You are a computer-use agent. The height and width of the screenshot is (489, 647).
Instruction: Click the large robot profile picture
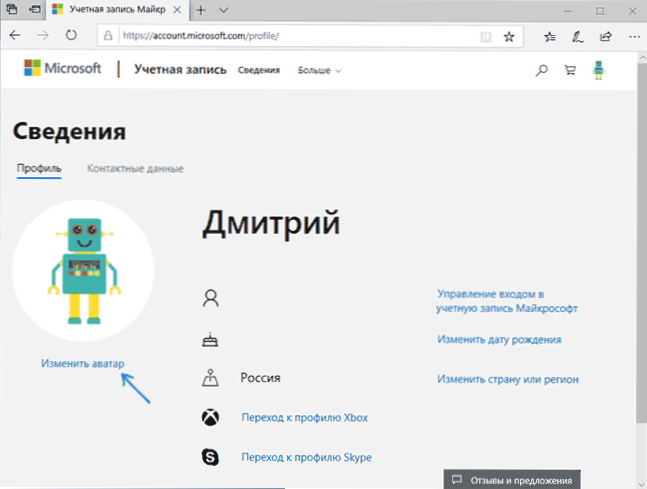click(x=83, y=271)
